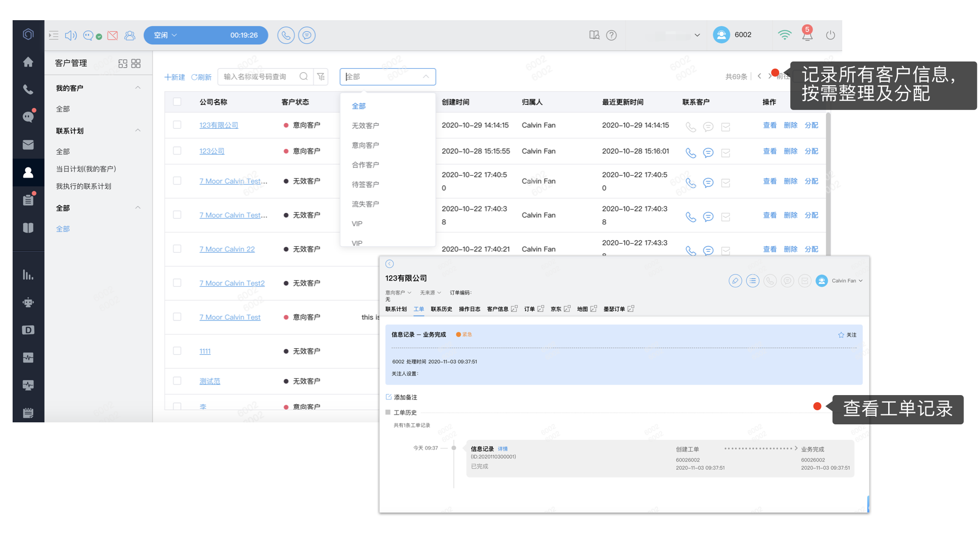
Task: Check the 123公司 row checkbox
Action: (177, 150)
